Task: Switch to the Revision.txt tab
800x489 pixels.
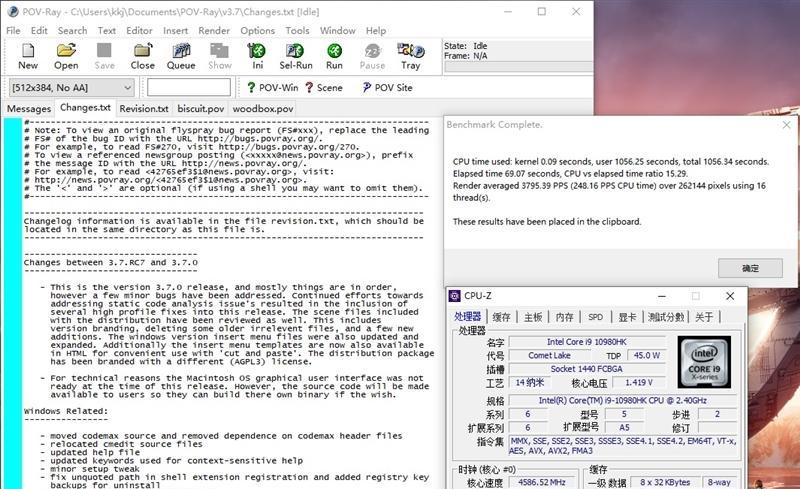Action: click(144, 109)
